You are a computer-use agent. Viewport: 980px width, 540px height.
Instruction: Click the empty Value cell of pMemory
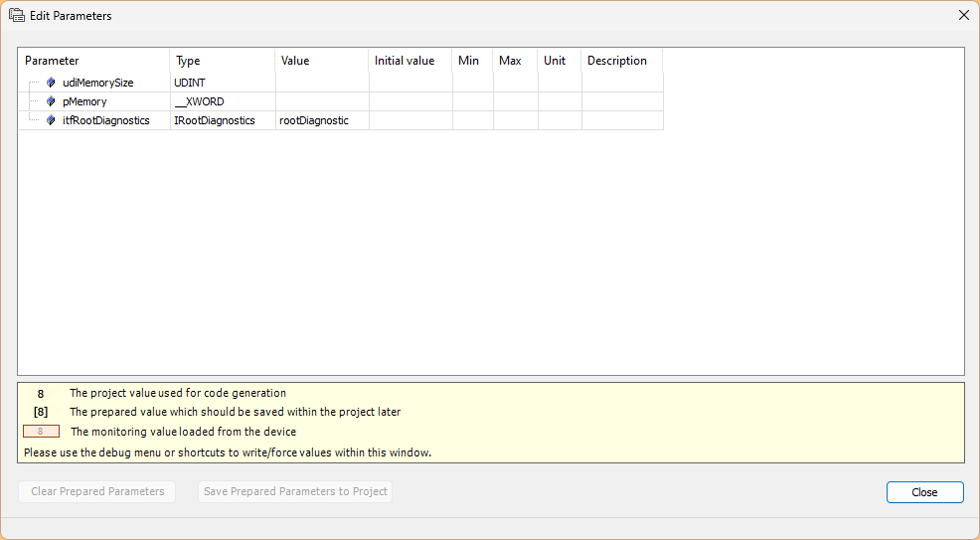(x=322, y=101)
